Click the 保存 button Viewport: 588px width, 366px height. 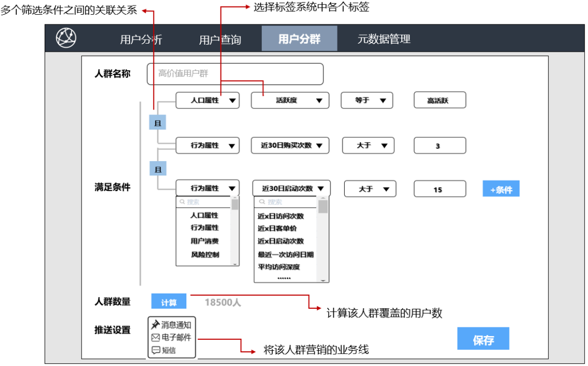483,339
